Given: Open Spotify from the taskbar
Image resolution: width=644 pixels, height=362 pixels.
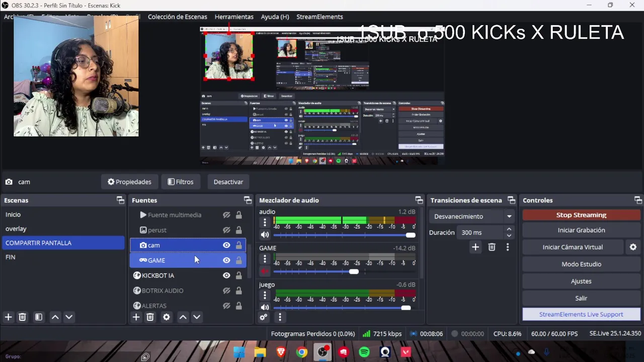Looking at the screenshot, I should tap(364, 352).
